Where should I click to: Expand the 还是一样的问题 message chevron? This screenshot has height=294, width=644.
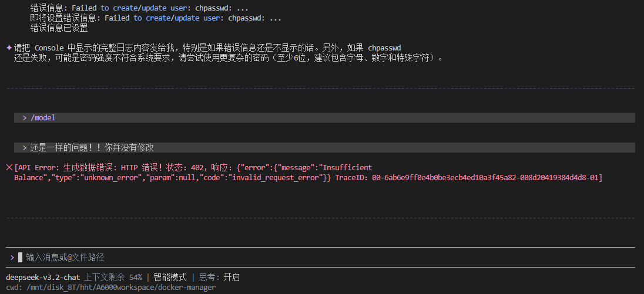25,148
